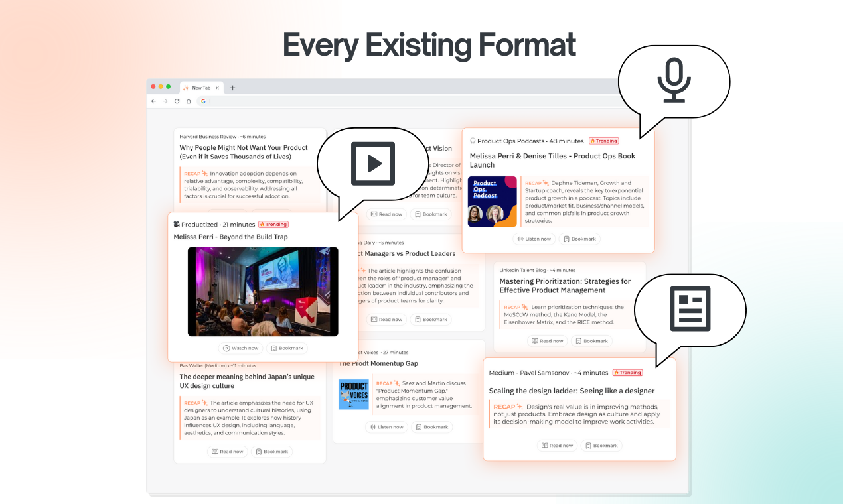Open 'The Prodt Momentup Gap' title
Image resolution: width=843 pixels, height=504 pixels.
point(378,363)
